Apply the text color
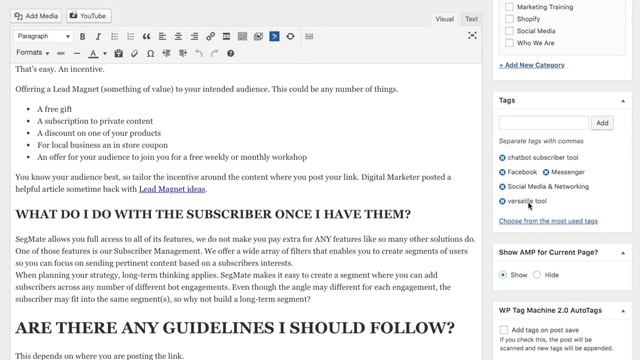640x360 pixels. [93, 53]
